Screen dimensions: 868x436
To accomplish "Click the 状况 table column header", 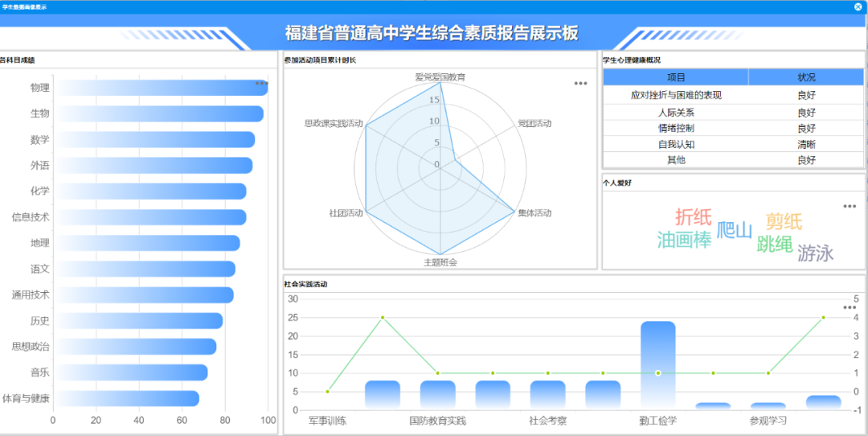I will (806, 77).
